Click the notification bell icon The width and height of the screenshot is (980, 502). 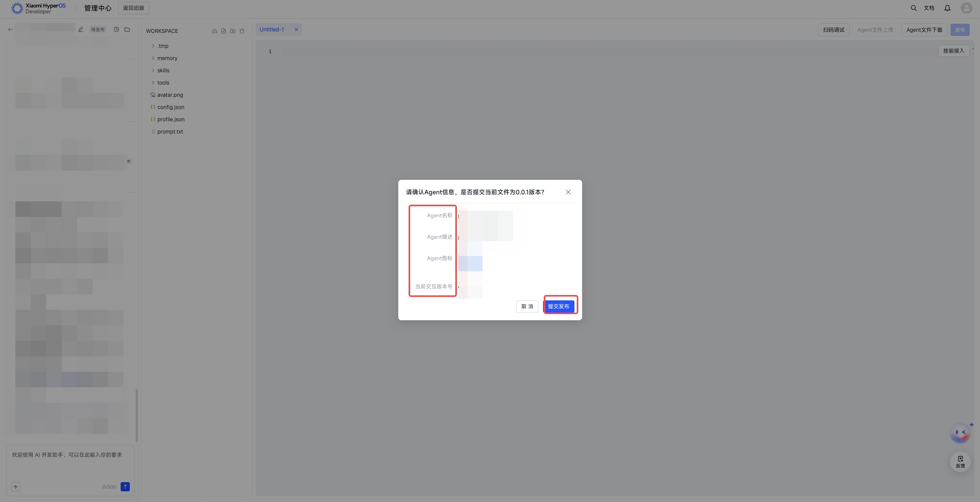[x=947, y=8]
